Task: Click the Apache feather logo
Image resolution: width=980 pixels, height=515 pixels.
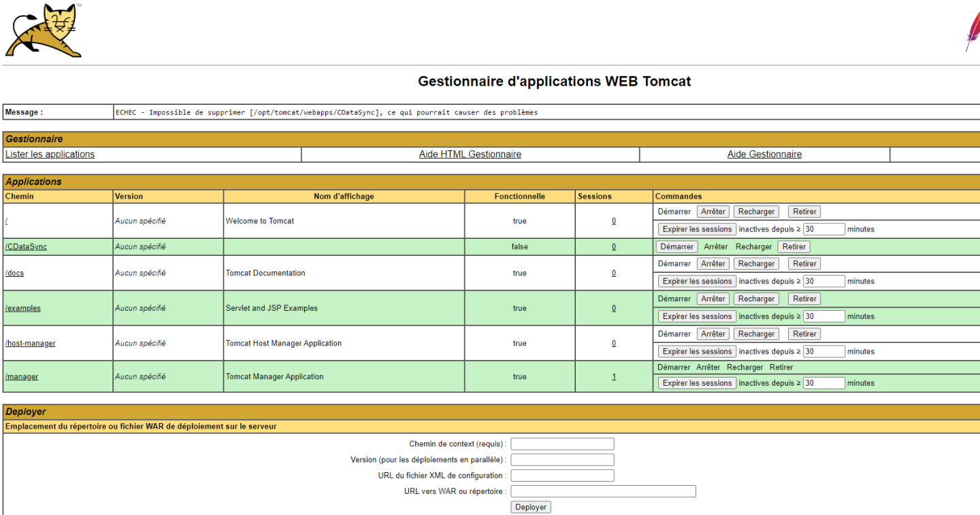Action: tap(972, 31)
